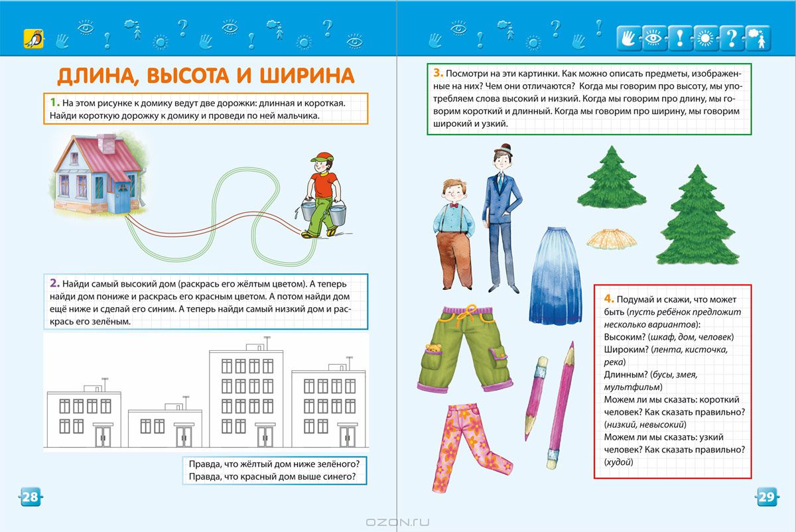Click page number 28 badge
The width and height of the screenshot is (796, 532).
[x=31, y=497]
